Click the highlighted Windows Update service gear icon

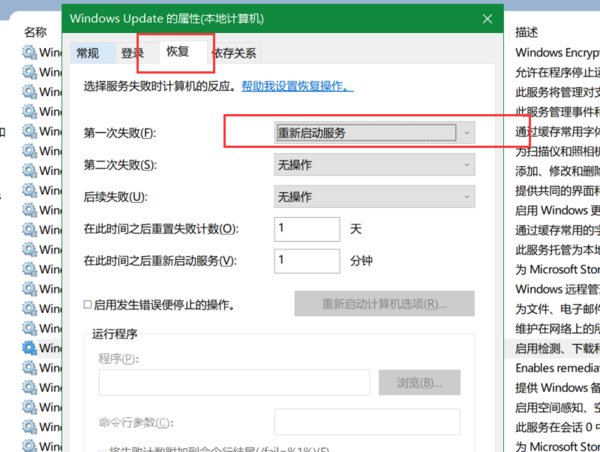point(30,348)
